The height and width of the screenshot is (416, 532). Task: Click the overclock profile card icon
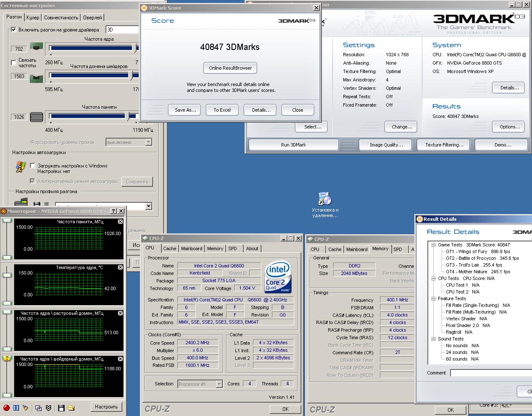click(x=21, y=203)
